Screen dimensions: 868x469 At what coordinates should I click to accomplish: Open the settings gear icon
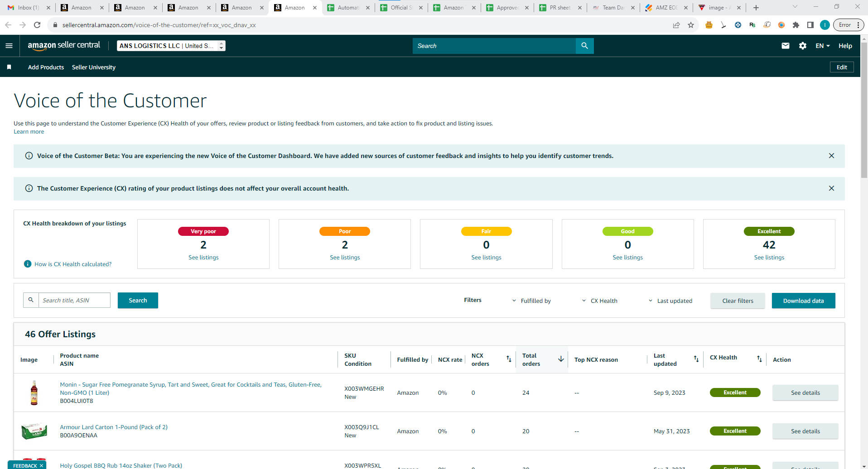(803, 46)
